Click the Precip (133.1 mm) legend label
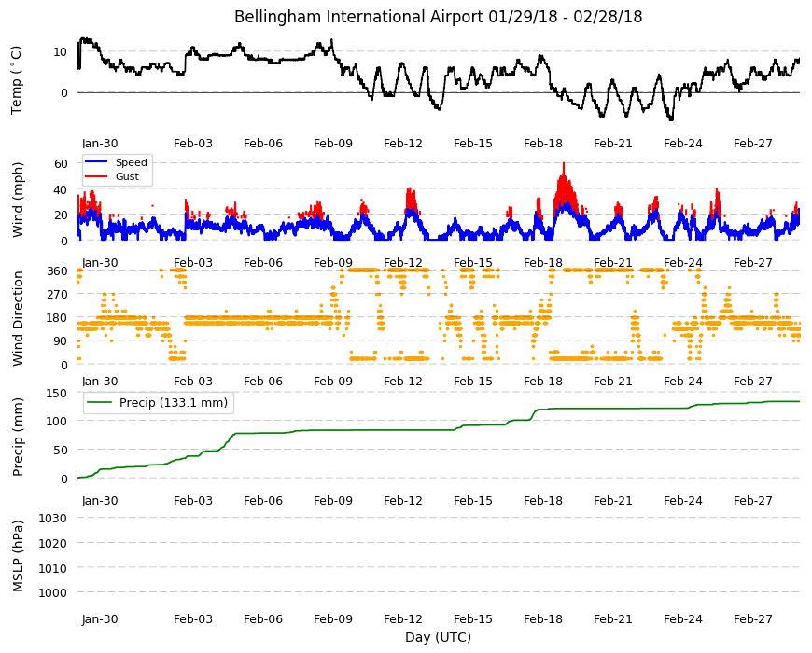 [174, 403]
